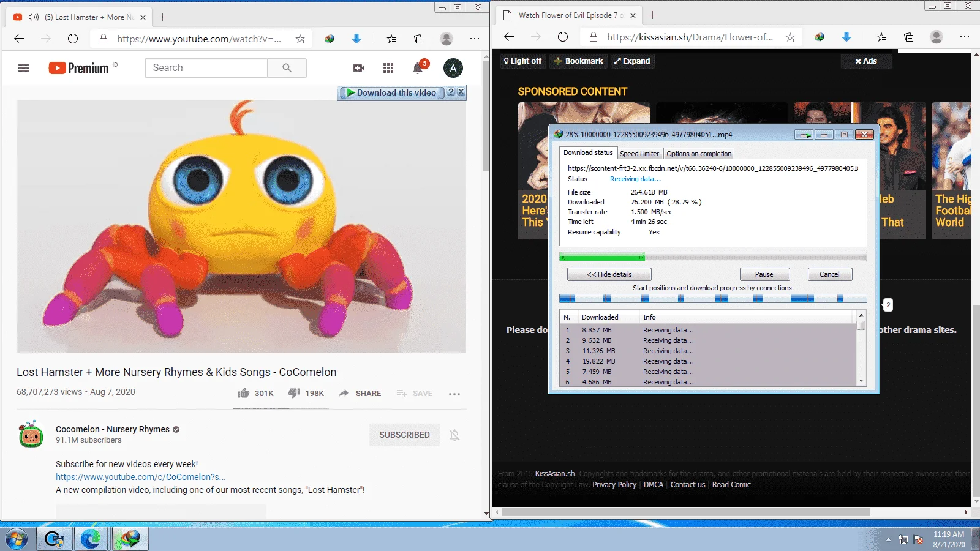The width and height of the screenshot is (980, 551).
Task: Refresh the KissAsian browser page
Action: (x=563, y=37)
